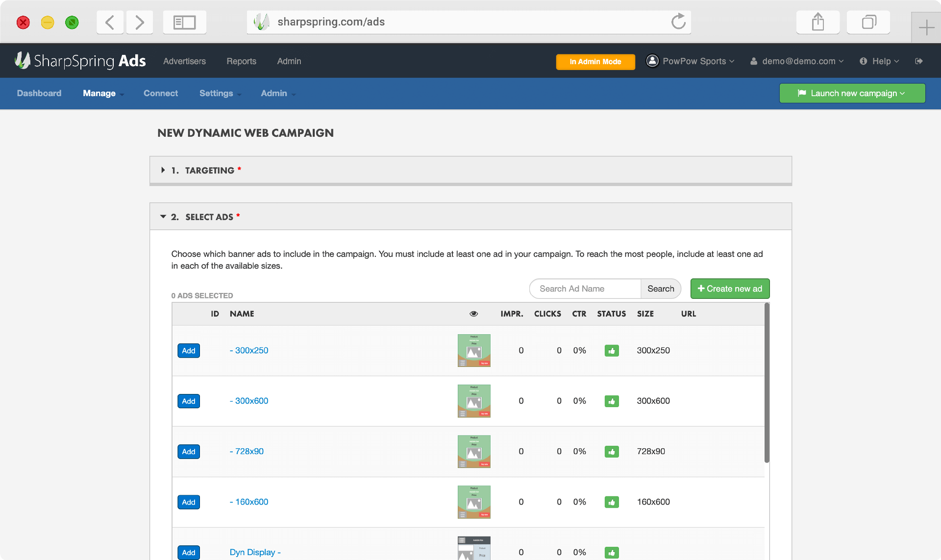Click the SharpSpring Ads logo
Viewport: 941px width, 560px height.
click(x=80, y=61)
